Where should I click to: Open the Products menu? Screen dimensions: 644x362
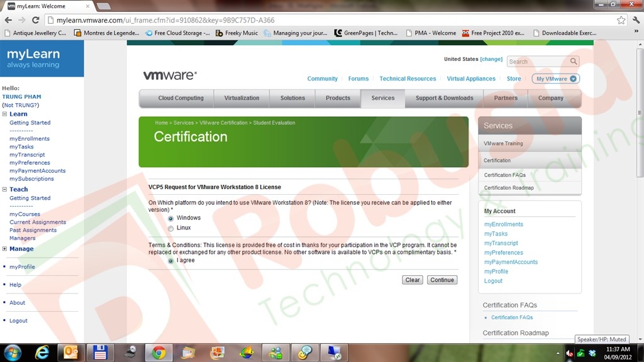[338, 98]
